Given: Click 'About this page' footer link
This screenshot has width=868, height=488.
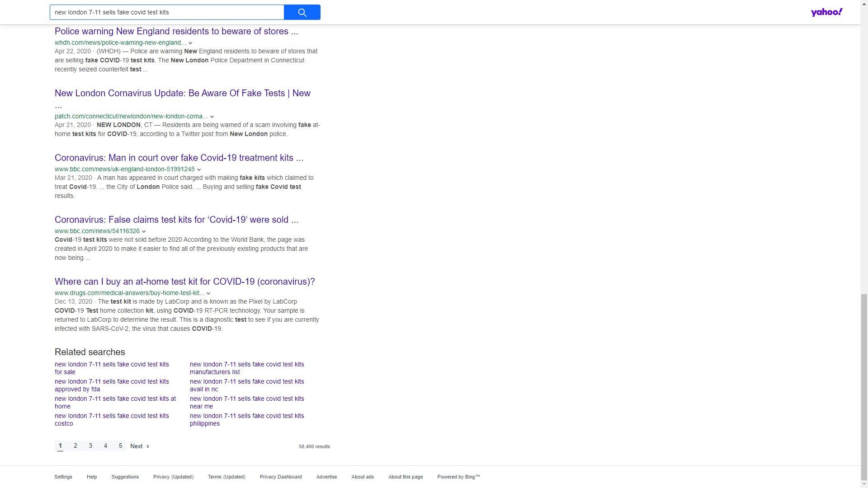Looking at the screenshot, I should tap(406, 477).
